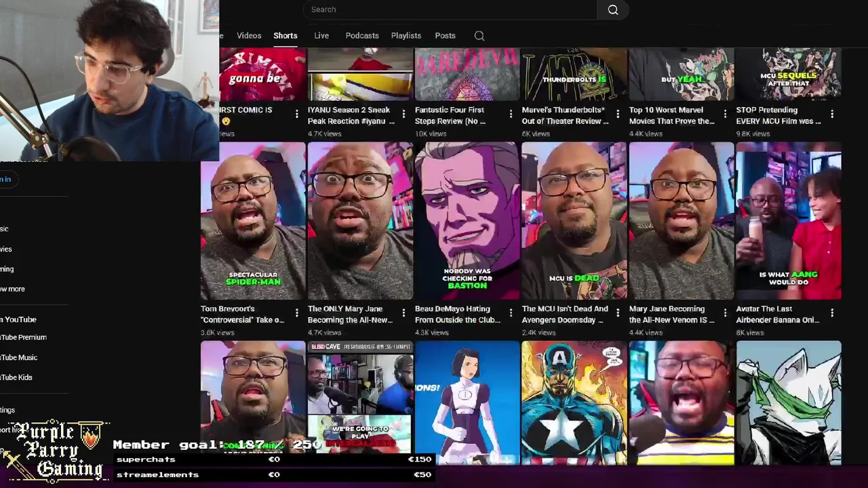Open the Thunderbolts IS short thumbnail

tap(574, 74)
